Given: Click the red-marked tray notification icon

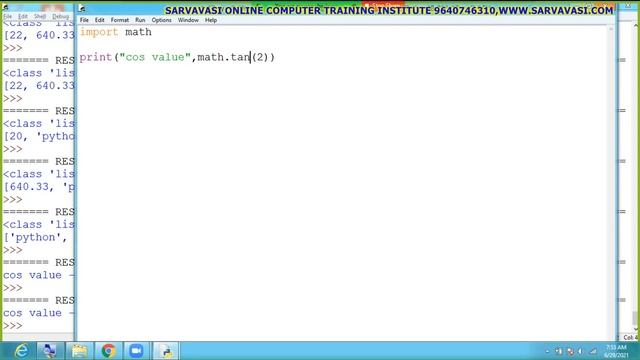Looking at the screenshot, I should (x=570, y=351).
